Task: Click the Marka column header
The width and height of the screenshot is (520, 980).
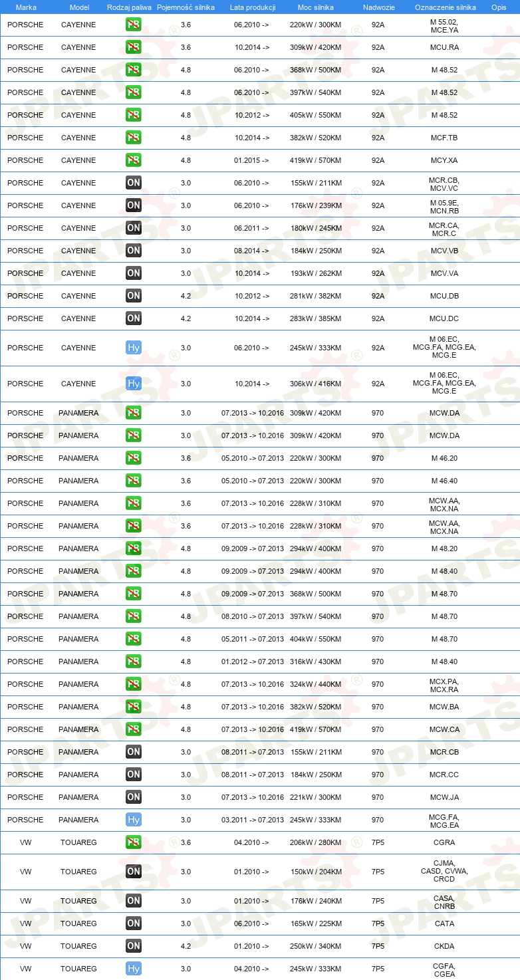Action: click(x=26, y=7)
